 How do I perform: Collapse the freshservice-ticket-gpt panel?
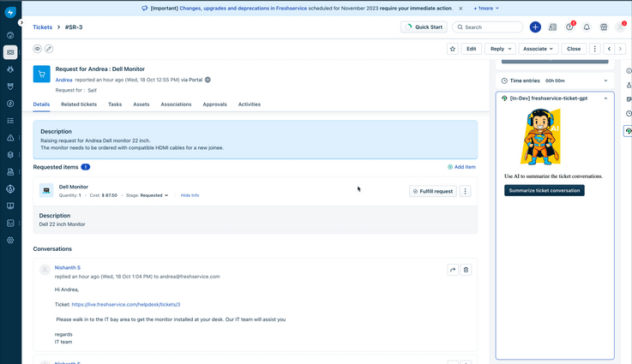click(605, 98)
